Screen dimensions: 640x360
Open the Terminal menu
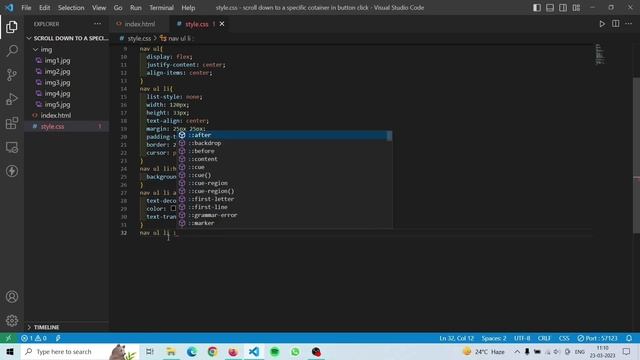[x=161, y=8]
